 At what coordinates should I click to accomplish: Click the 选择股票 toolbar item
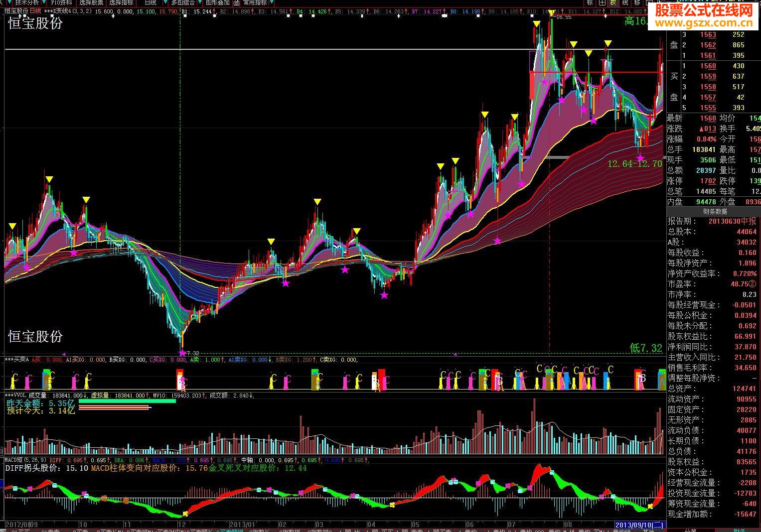[91, 2]
